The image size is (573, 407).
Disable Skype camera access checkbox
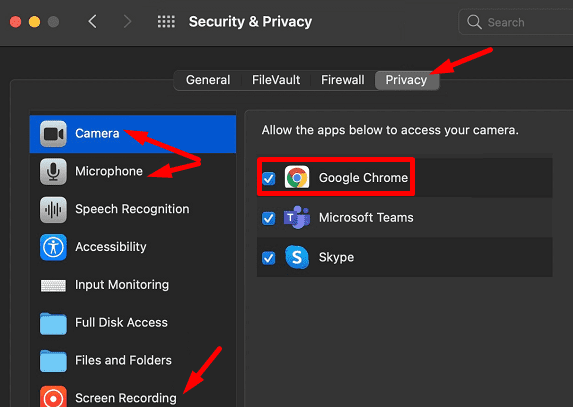tap(269, 258)
